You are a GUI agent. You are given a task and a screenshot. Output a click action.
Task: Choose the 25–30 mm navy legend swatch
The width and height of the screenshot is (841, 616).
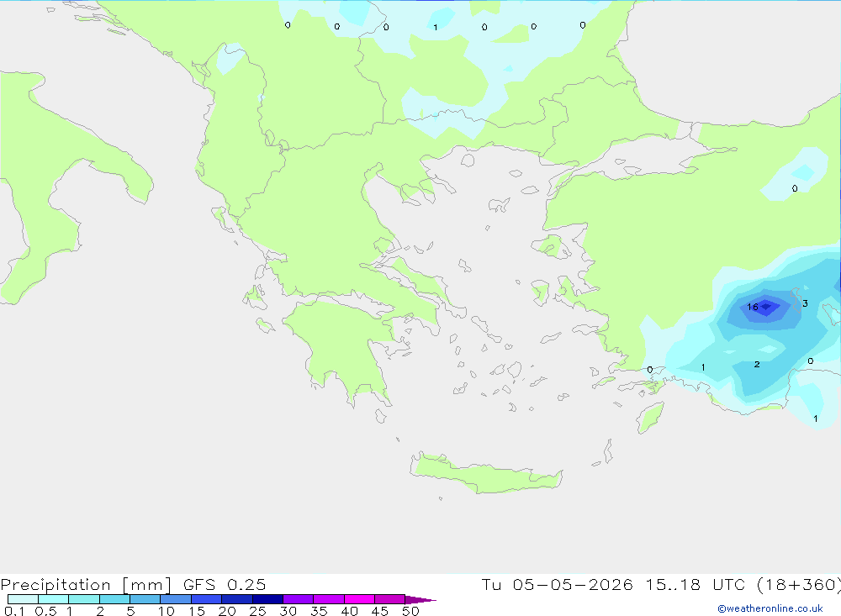[x=267, y=599]
